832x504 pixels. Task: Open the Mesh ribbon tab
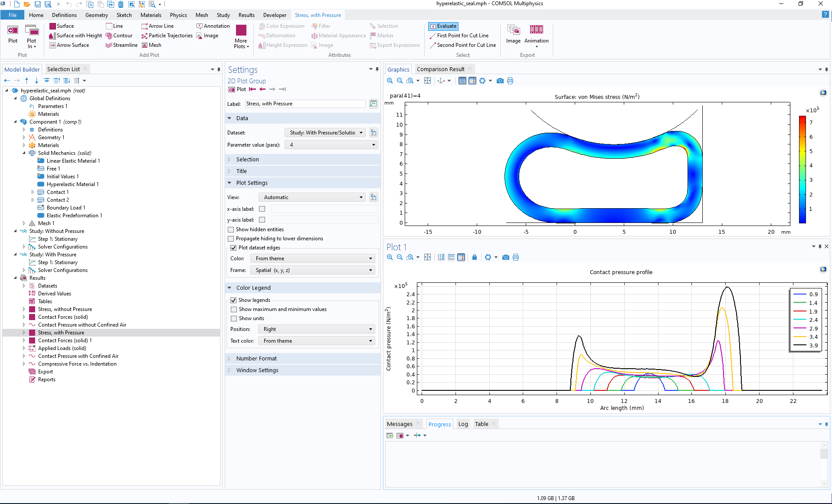point(202,15)
